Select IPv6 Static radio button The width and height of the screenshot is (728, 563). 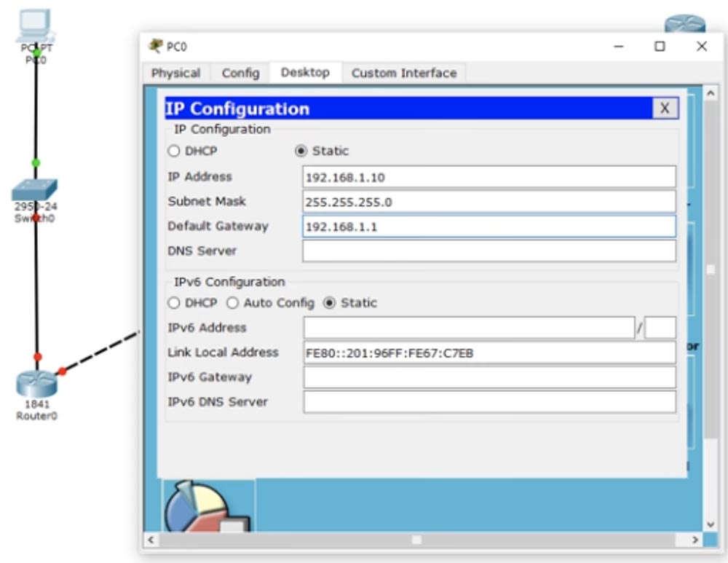[329, 303]
